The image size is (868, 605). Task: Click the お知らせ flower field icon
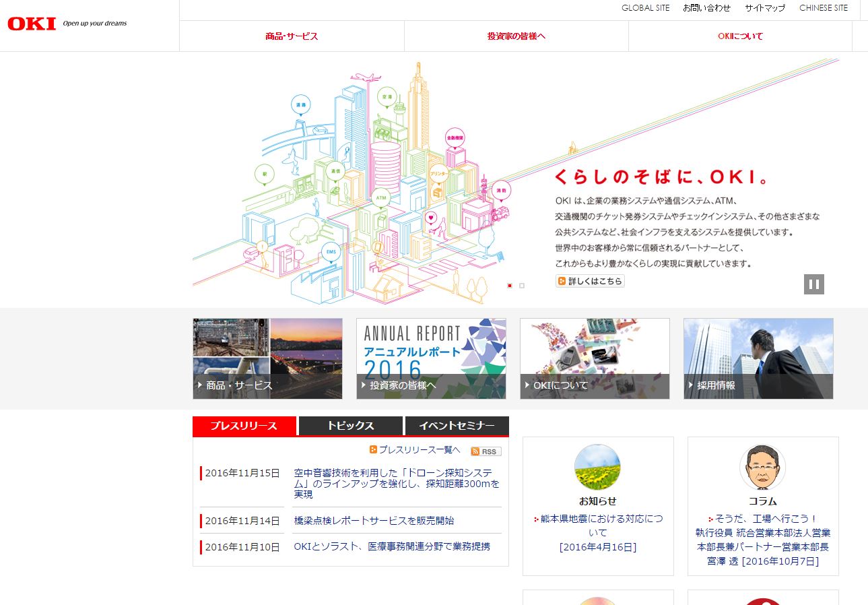597,467
